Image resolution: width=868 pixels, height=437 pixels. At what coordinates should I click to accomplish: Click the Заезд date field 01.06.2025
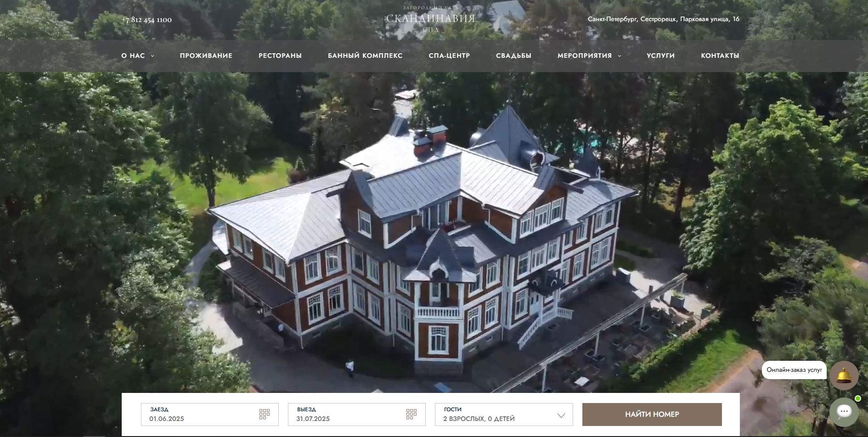click(210, 415)
